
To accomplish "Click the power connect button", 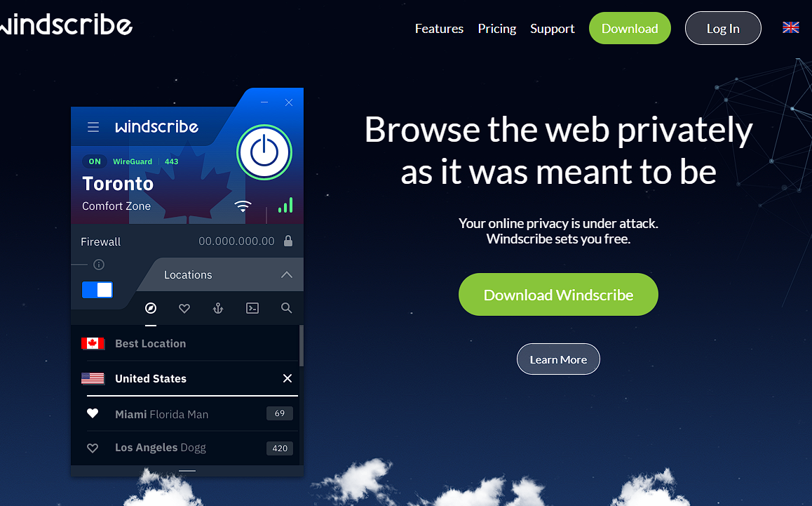I will click(264, 152).
